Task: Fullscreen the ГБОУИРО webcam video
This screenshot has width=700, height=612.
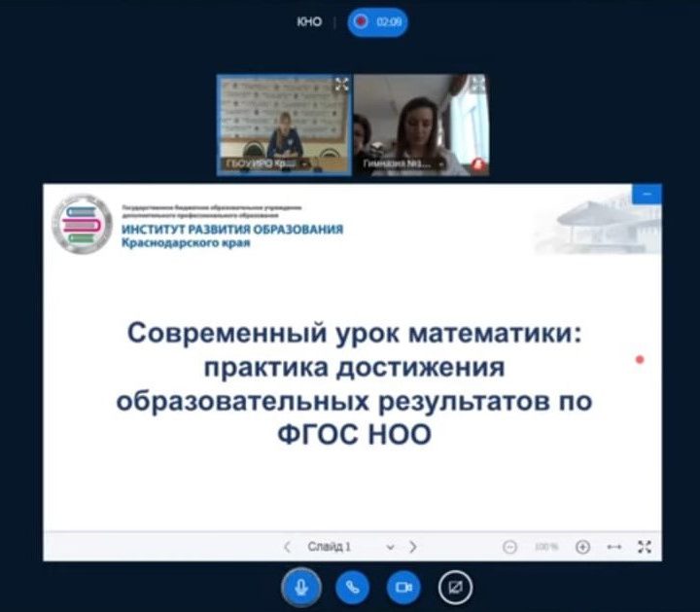Action: [341, 85]
